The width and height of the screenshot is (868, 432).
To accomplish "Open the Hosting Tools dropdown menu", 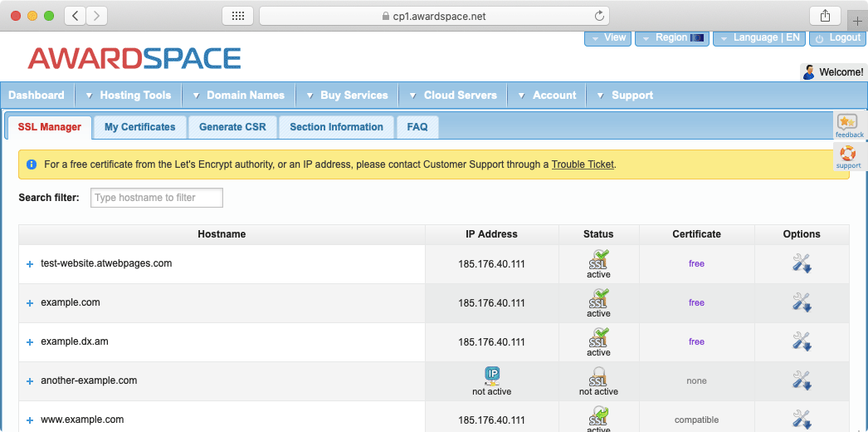I will (x=134, y=96).
